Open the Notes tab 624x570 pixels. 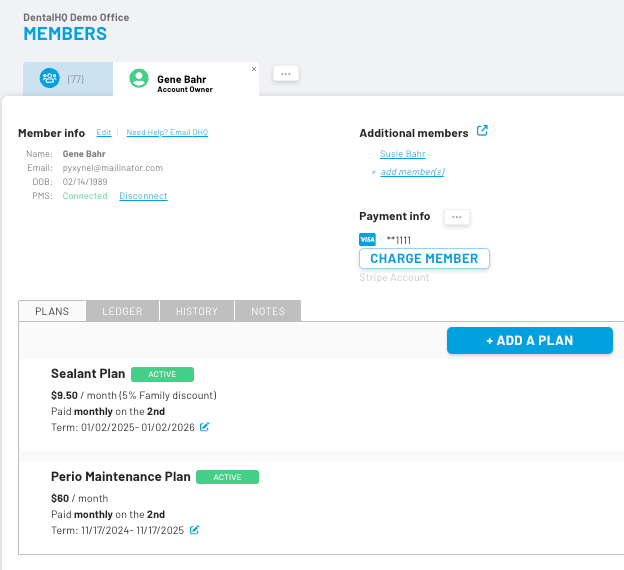click(268, 311)
